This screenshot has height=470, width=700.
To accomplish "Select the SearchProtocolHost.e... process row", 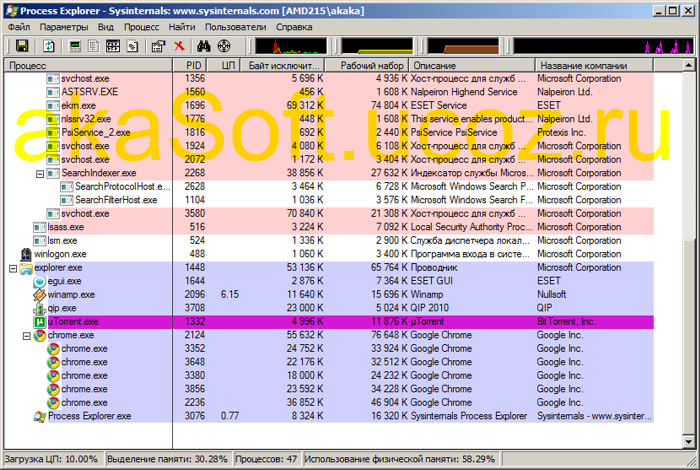I will 329,187.
